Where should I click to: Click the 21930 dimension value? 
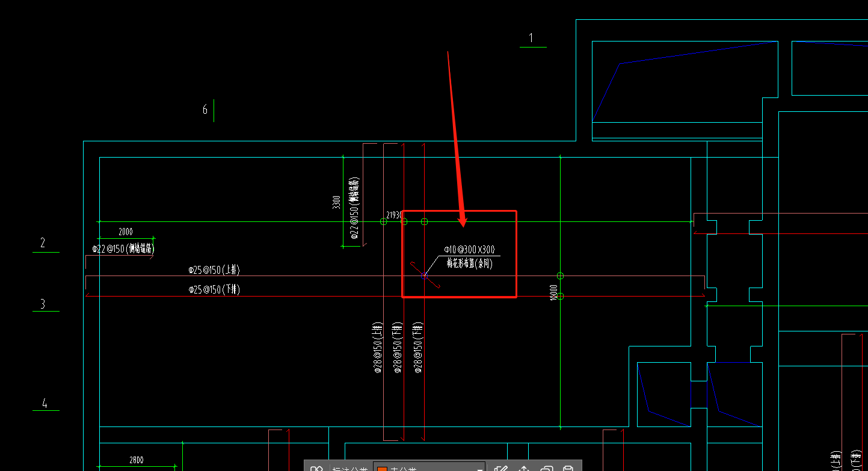point(395,215)
